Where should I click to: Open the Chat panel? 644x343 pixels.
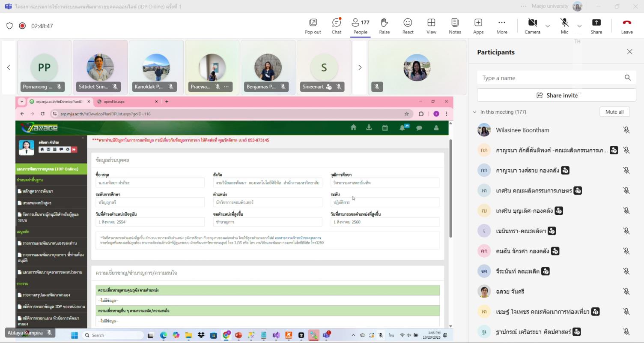tap(336, 26)
